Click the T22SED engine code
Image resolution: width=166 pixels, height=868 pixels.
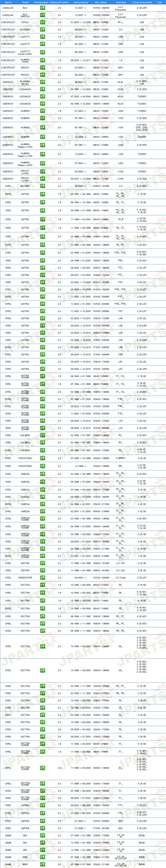(142, 104)
